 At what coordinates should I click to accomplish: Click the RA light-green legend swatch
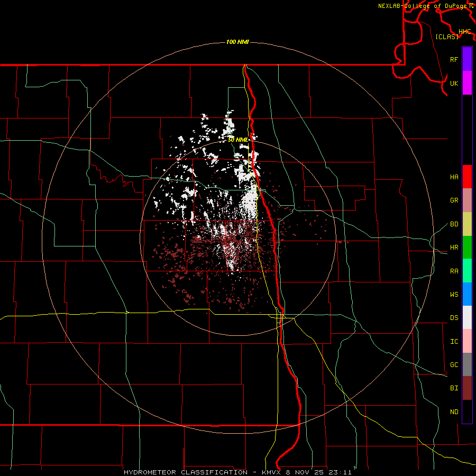pyautogui.click(x=467, y=271)
